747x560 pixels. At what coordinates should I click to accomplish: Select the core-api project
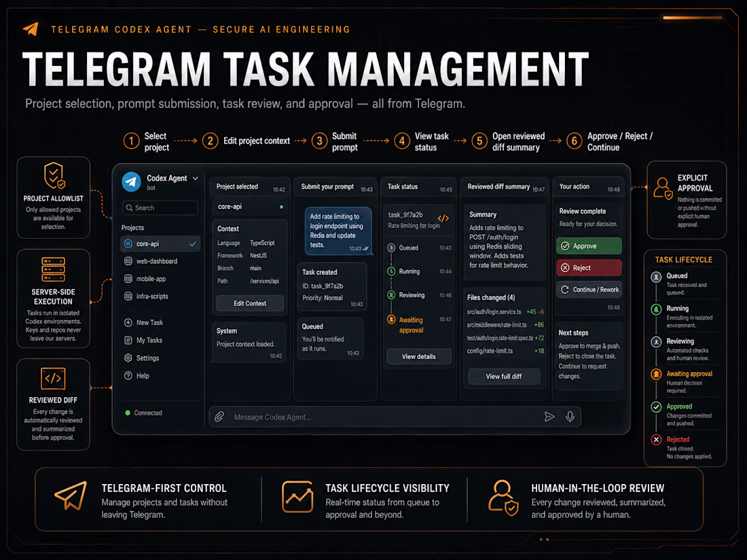[160, 244]
